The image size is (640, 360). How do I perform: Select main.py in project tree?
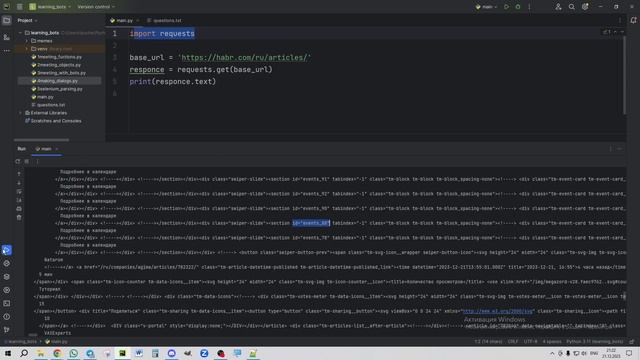[42, 97]
